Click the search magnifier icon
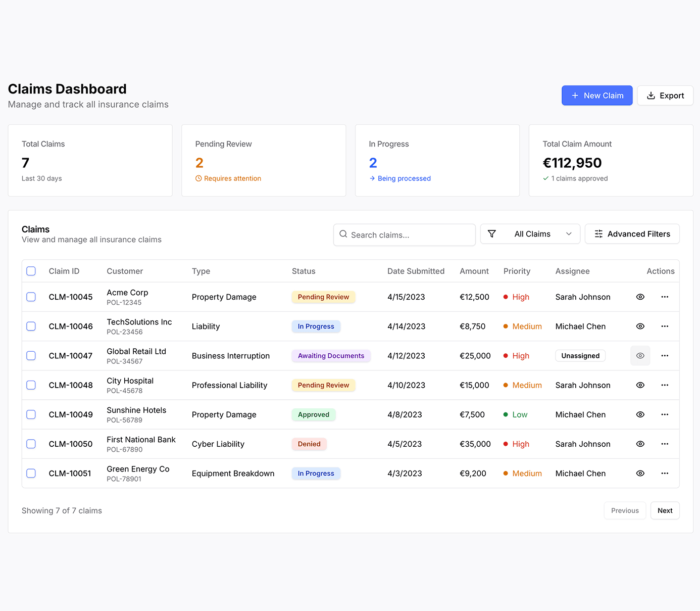The image size is (700, 611). (x=343, y=234)
